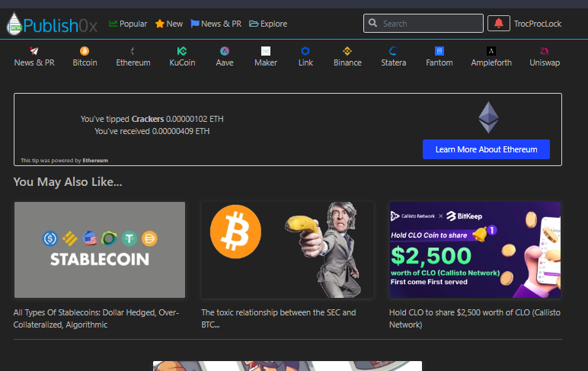Open the Bitcoin banana man article thumbnail
This screenshot has height=371, width=588.
pos(287,250)
